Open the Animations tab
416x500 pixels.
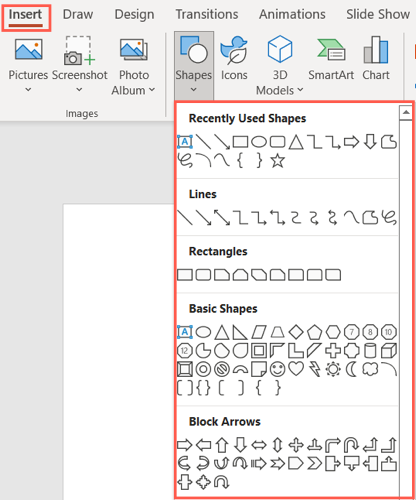point(292,14)
